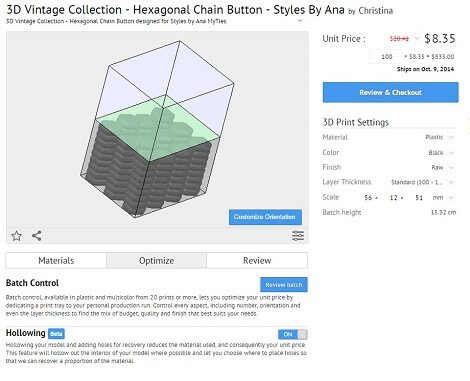
Task: Open the Scale unit mm dropdown
Action: (451, 198)
